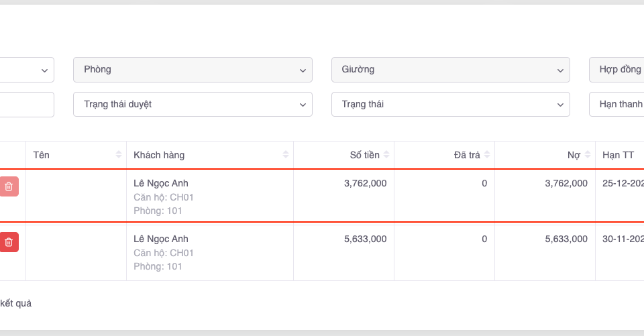Open the Phòng dropdown filter
644x336 pixels.
coord(192,70)
